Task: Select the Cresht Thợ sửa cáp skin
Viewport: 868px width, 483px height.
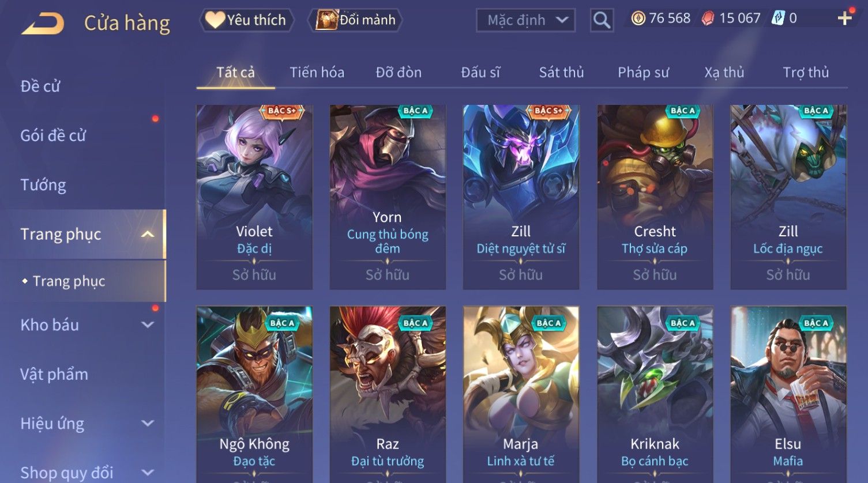Action: pyautogui.click(x=655, y=197)
